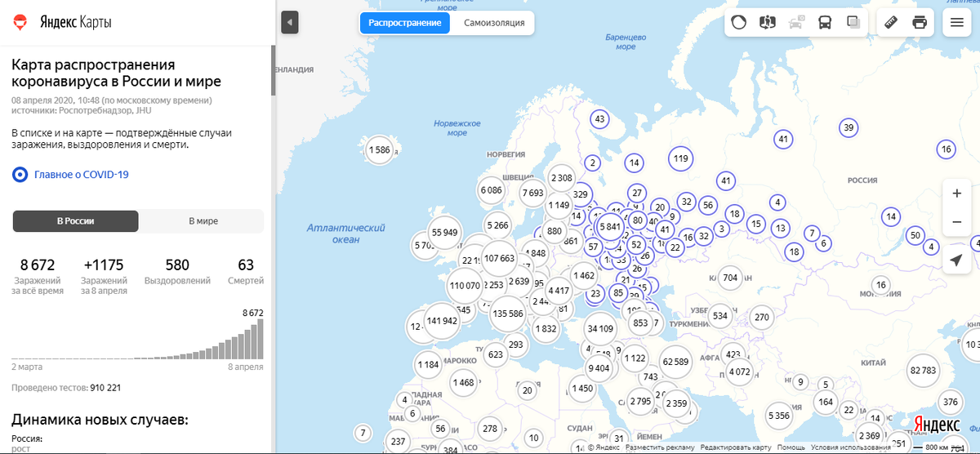Click the 2 308 Finland marker
The height and width of the screenshot is (454, 980).
pyautogui.click(x=561, y=177)
